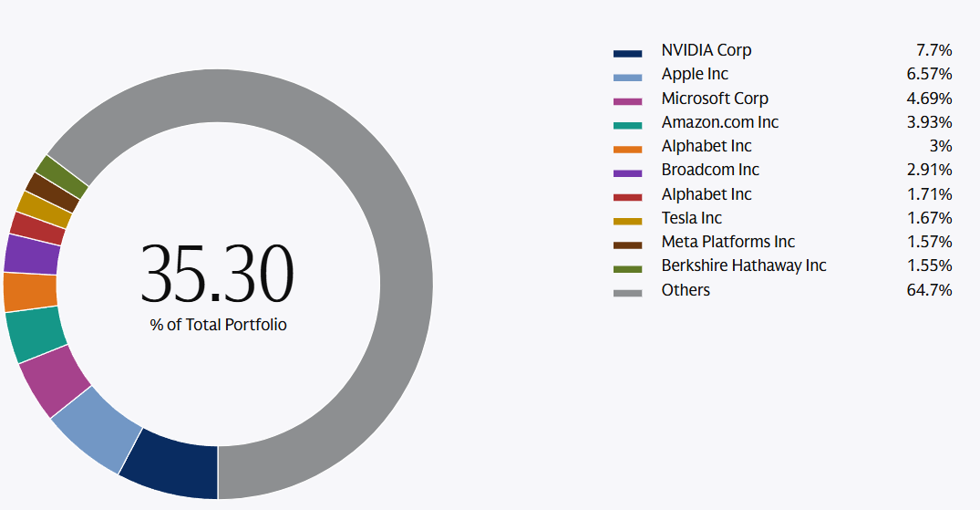Click the 1.71% Alphabet value
This screenshot has width=980, height=510.
click(x=929, y=194)
